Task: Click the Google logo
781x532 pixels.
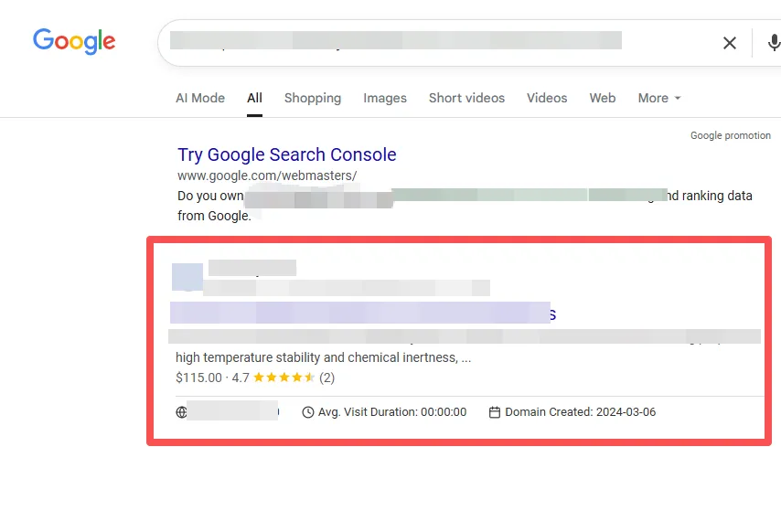Action: pos(74,41)
